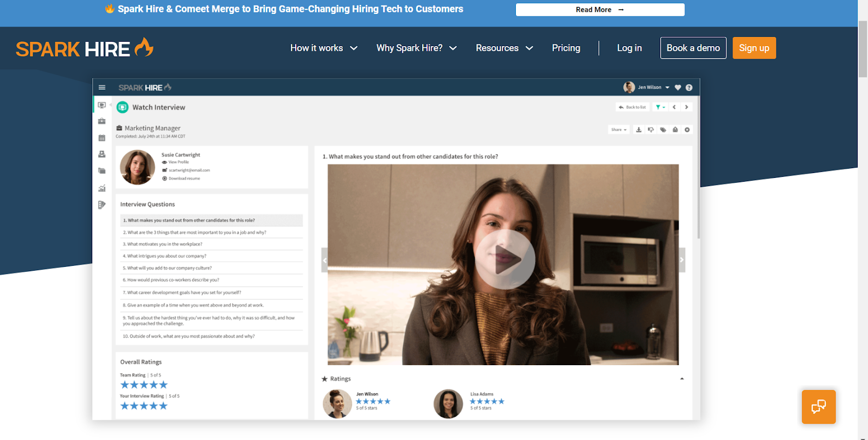
Task: Open View Profile link for Susie Cartwright
Action: coord(178,162)
